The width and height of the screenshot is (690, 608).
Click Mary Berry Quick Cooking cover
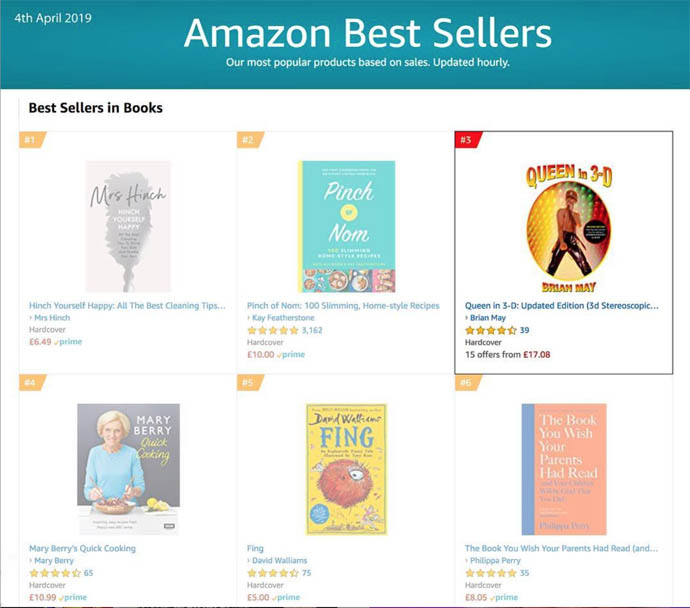click(x=128, y=470)
